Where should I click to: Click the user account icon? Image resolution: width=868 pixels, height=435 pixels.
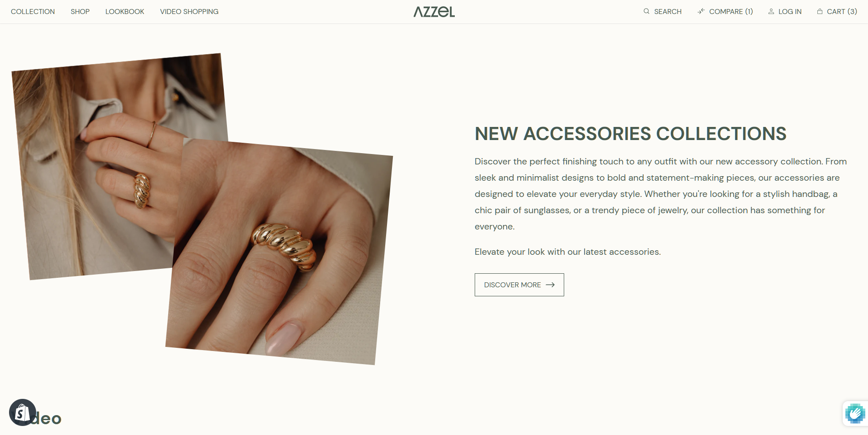[771, 11]
